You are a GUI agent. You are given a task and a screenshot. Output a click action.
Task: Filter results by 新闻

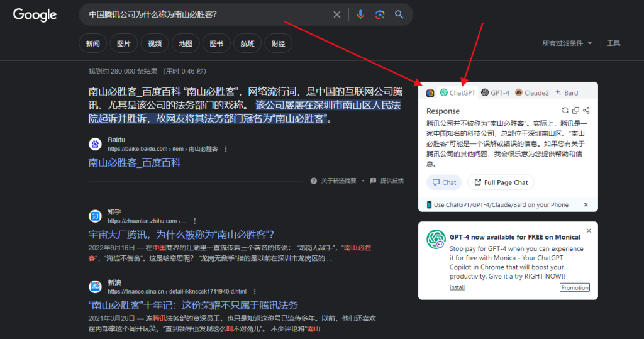point(93,43)
